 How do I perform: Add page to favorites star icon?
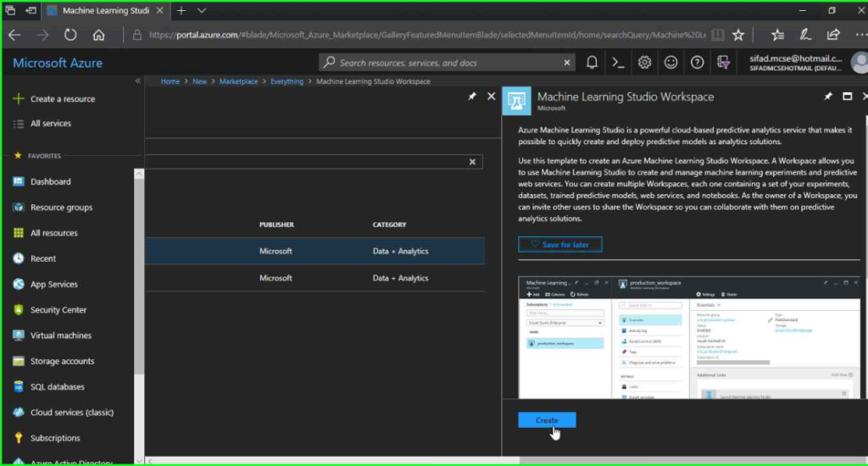pos(738,35)
